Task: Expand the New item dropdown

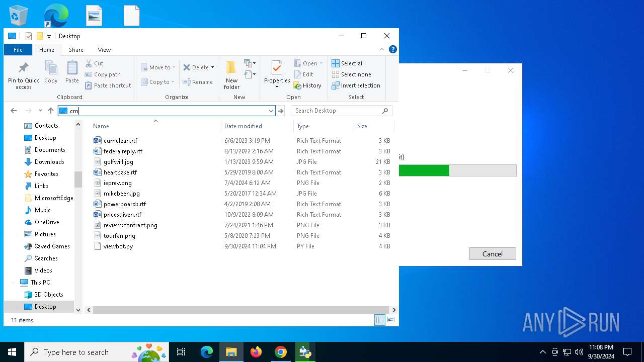Action: tap(250, 63)
